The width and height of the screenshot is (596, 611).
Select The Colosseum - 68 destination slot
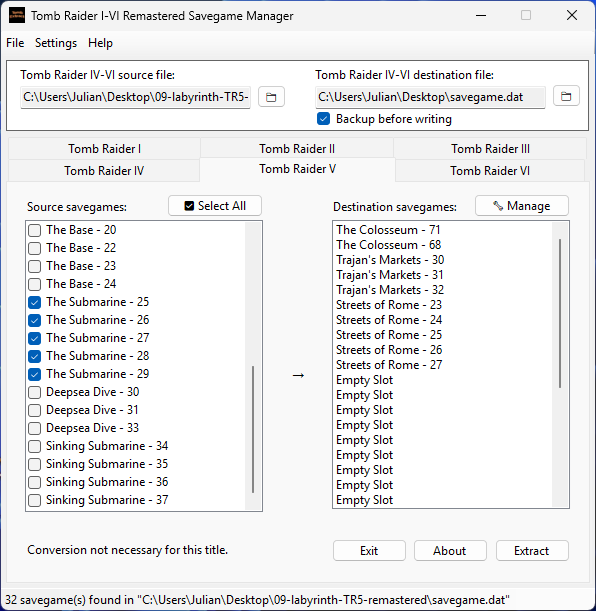coord(388,245)
